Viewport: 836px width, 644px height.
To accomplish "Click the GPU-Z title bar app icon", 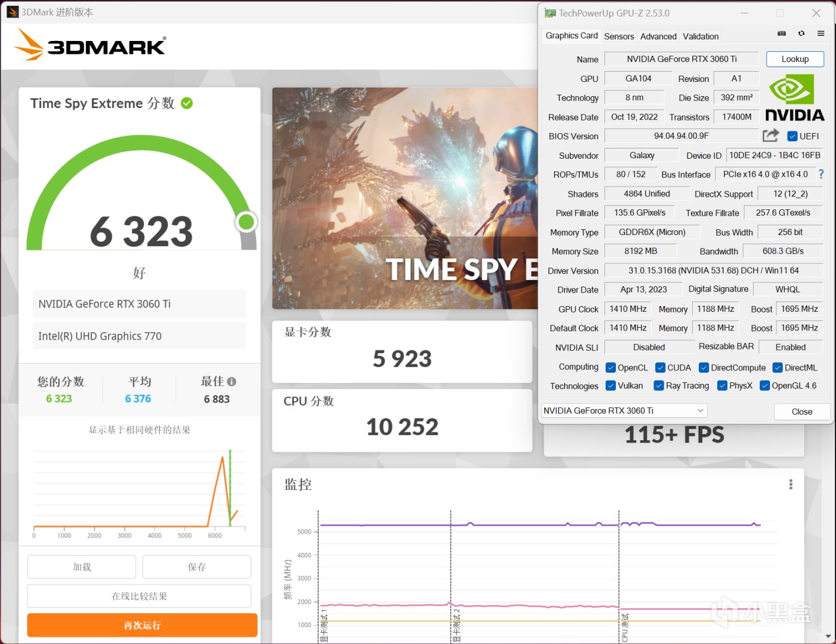I will point(550,13).
